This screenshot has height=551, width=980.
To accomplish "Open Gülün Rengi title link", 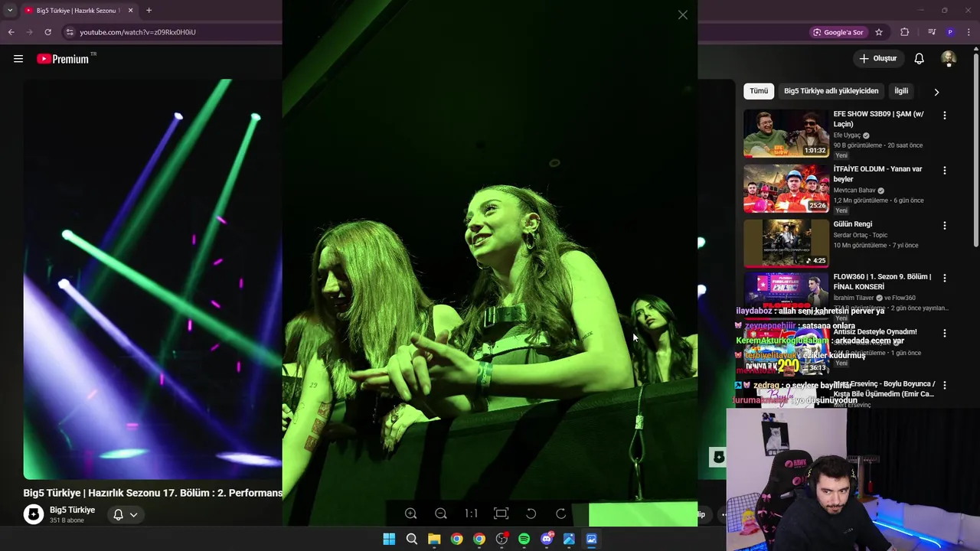I will [853, 224].
